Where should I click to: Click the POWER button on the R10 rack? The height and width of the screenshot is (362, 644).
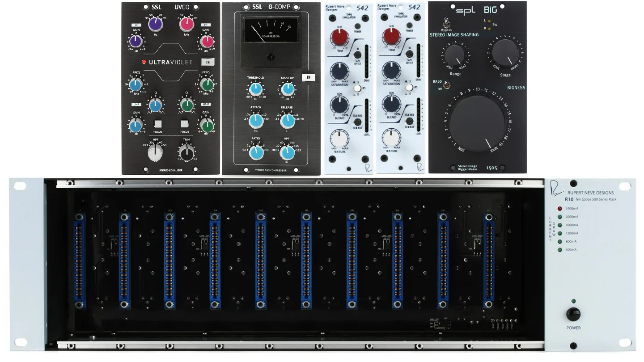(x=573, y=314)
